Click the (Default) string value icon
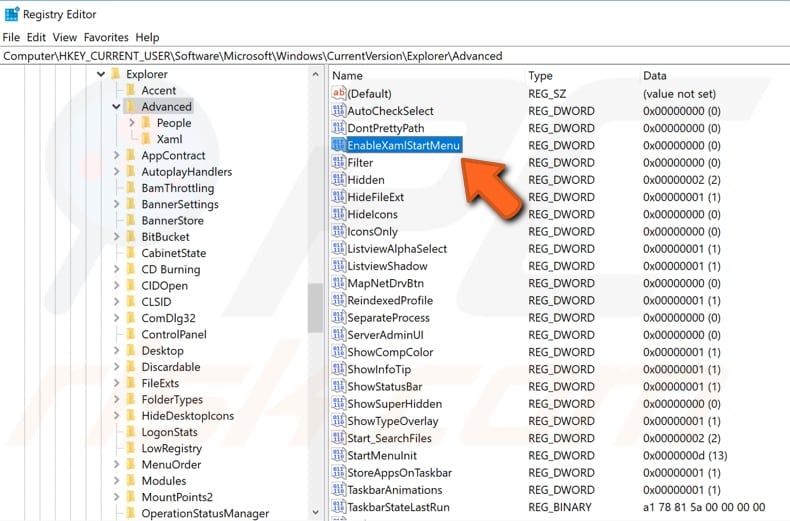 click(x=339, y=93)
